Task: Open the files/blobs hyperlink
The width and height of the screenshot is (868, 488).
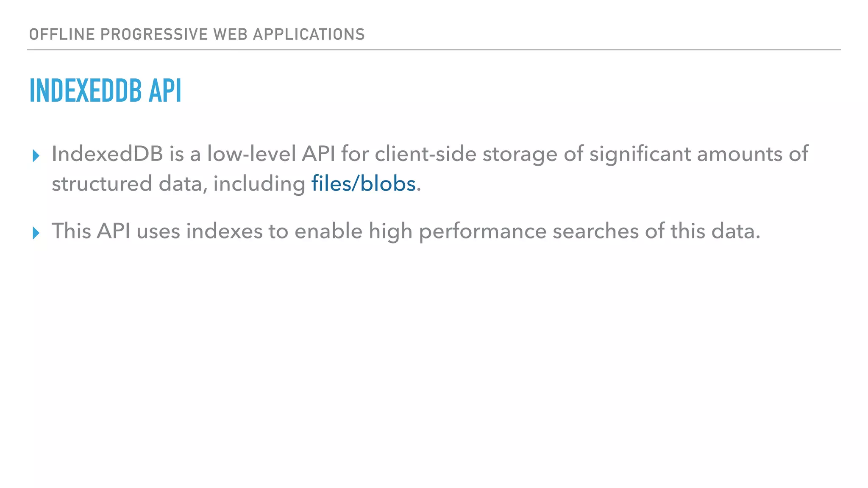Action: point(363,184)
